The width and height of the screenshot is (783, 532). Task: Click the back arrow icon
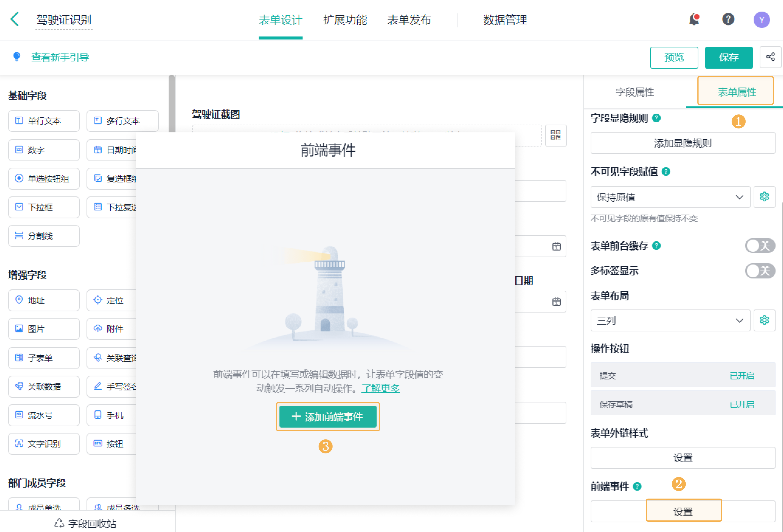[15, 19]
